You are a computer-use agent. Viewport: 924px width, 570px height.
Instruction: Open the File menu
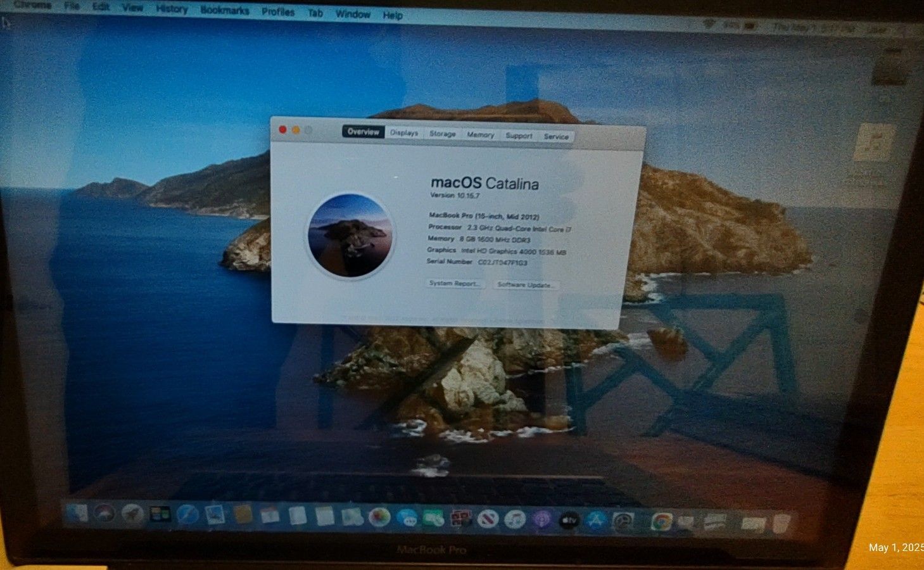coord(72,6)
